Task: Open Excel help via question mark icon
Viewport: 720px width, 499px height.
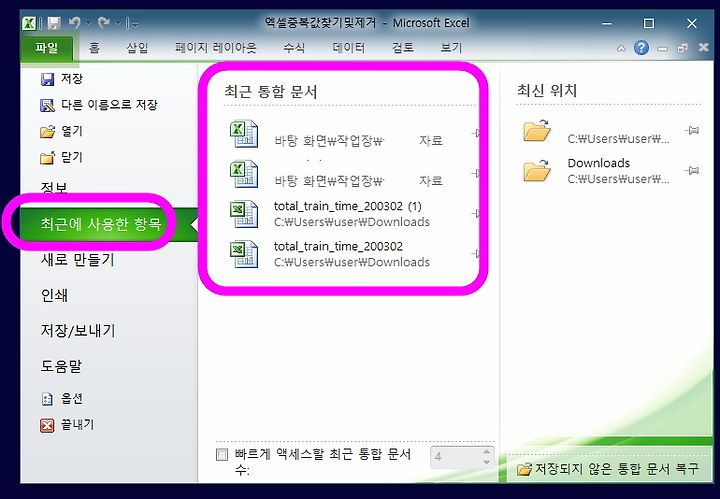Action: tap(641, 48)
